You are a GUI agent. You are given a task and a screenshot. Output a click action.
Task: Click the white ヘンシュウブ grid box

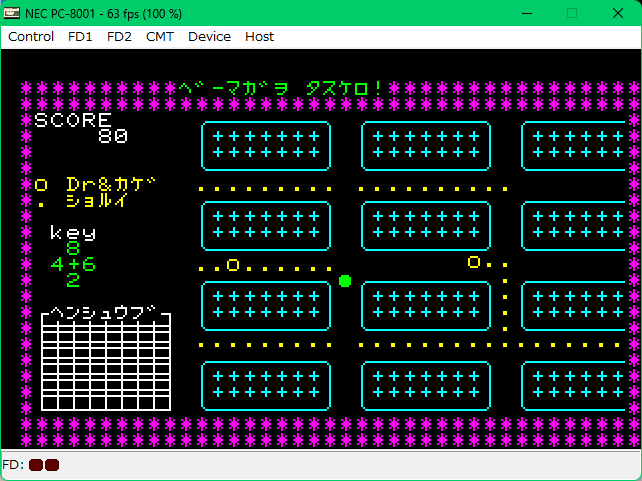pyautogui.click(x=105, y=361)
